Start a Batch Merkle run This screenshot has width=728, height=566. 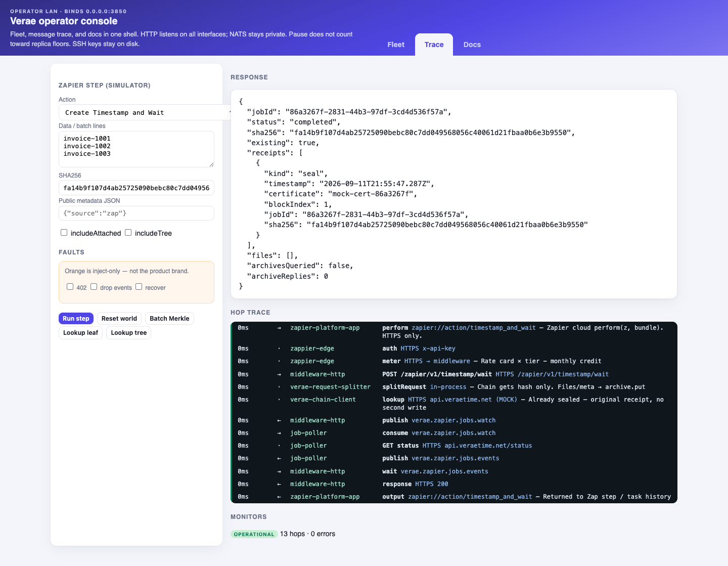(x=169, y=318)
